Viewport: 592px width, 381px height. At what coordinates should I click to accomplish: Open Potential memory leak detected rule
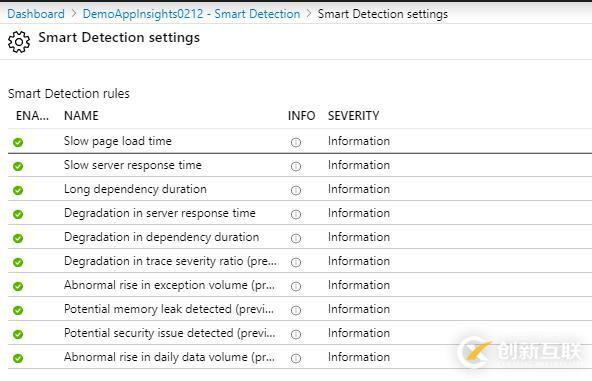169,309
